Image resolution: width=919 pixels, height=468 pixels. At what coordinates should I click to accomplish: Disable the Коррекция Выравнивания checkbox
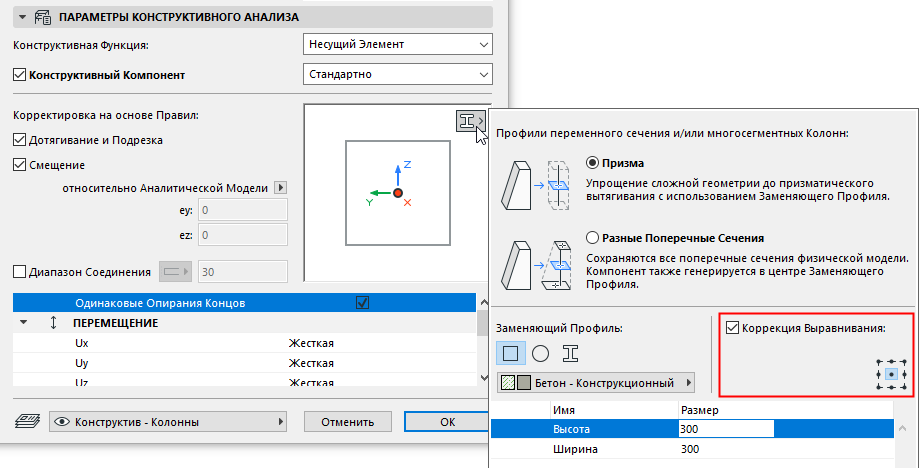734,327
